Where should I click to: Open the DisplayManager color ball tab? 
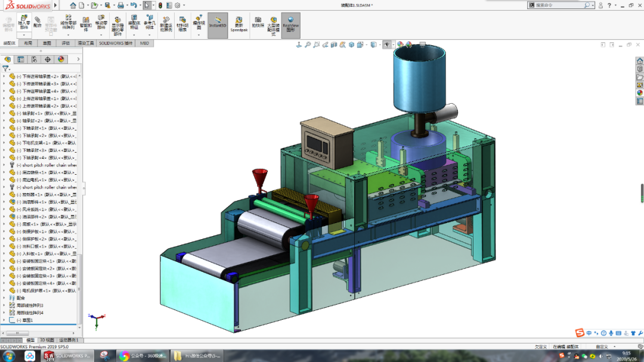[61, 60]
